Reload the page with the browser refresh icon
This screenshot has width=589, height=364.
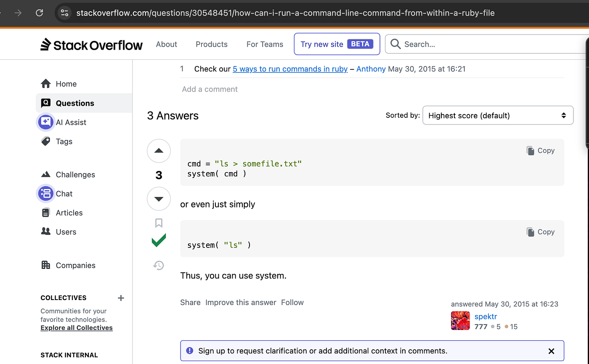(x=39, y=13)
